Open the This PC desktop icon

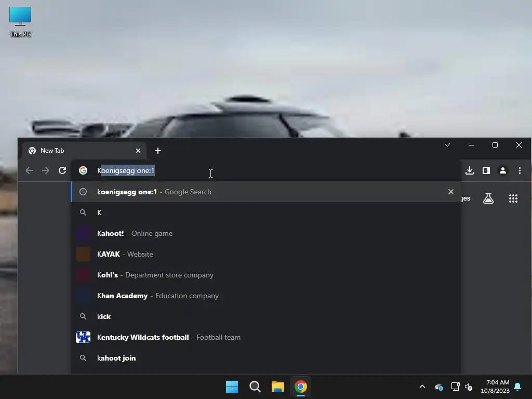point(20,22)
